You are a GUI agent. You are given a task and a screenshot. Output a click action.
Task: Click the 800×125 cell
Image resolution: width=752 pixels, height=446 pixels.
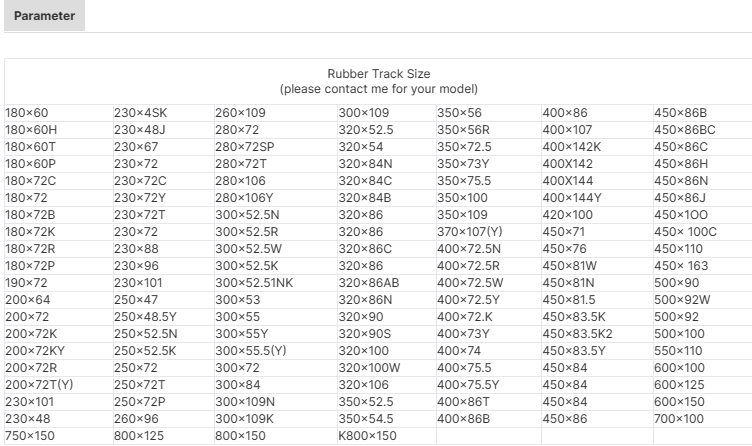point(164,436)
